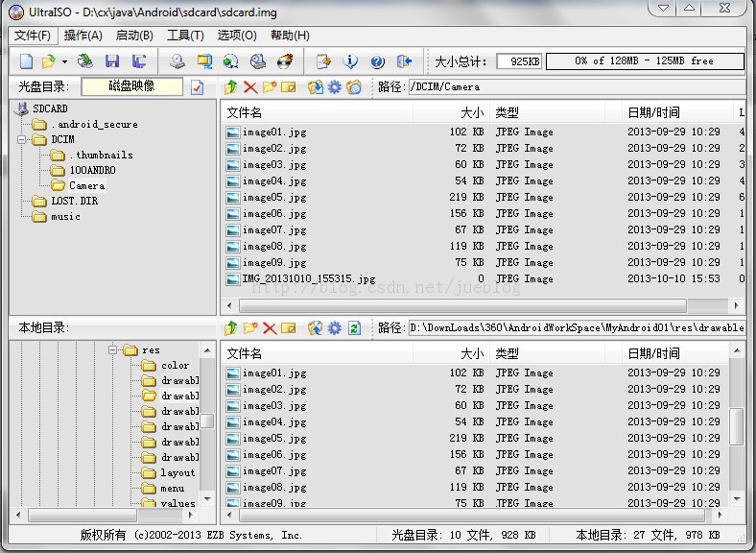Click the 磁盘映像 image type field
The height and width of the screenshot is (553, 756).
coord(132,86)
